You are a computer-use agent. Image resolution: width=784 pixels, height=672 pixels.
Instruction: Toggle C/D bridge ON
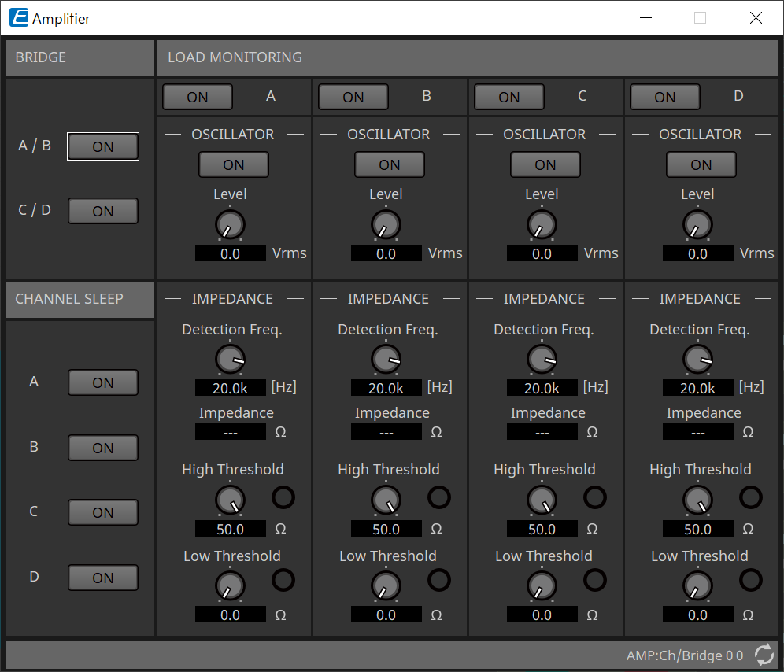(102, 210)
